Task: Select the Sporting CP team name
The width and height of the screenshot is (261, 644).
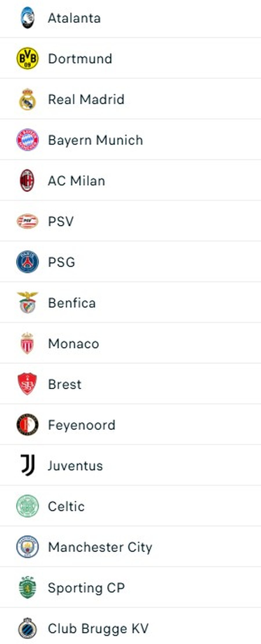Action: [86, 588]
